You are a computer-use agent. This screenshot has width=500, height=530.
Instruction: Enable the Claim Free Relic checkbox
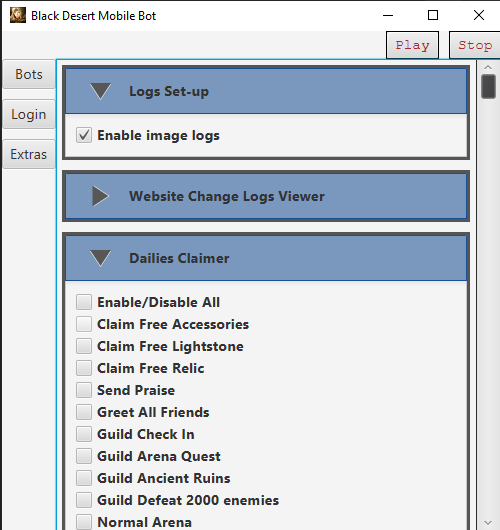point(84,368)
